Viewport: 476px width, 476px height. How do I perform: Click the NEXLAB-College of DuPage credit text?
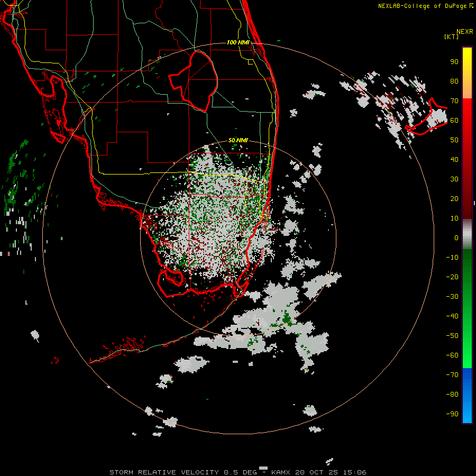(x=425, y=6)
